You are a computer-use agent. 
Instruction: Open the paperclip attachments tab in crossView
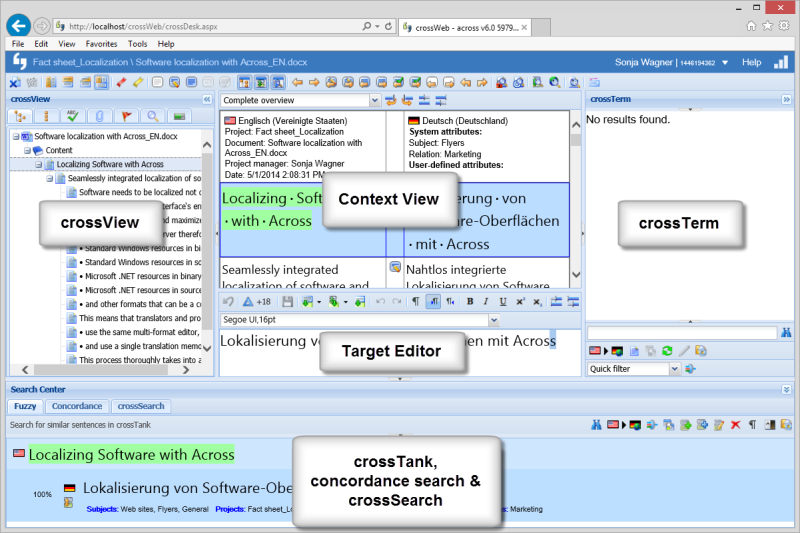99,116
